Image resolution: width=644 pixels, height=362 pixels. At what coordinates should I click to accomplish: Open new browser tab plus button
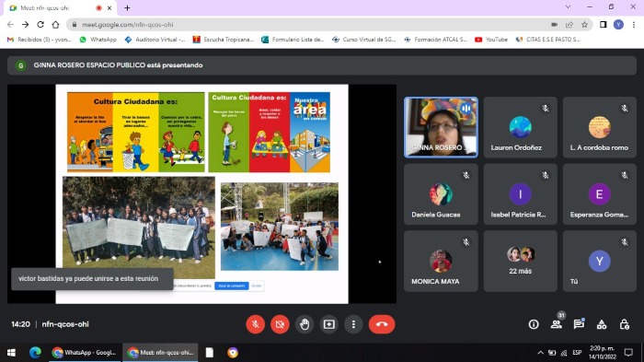coord(127,7)
